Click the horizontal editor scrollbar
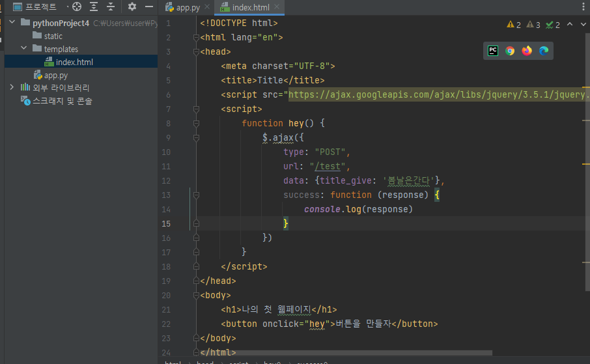 pyautogui.click(x=345, y=353)
